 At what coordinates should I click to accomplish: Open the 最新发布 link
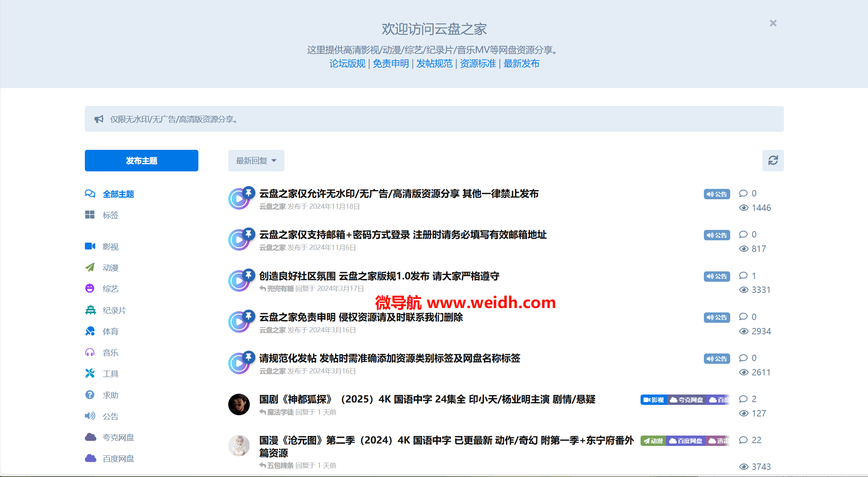click(521, 64)
